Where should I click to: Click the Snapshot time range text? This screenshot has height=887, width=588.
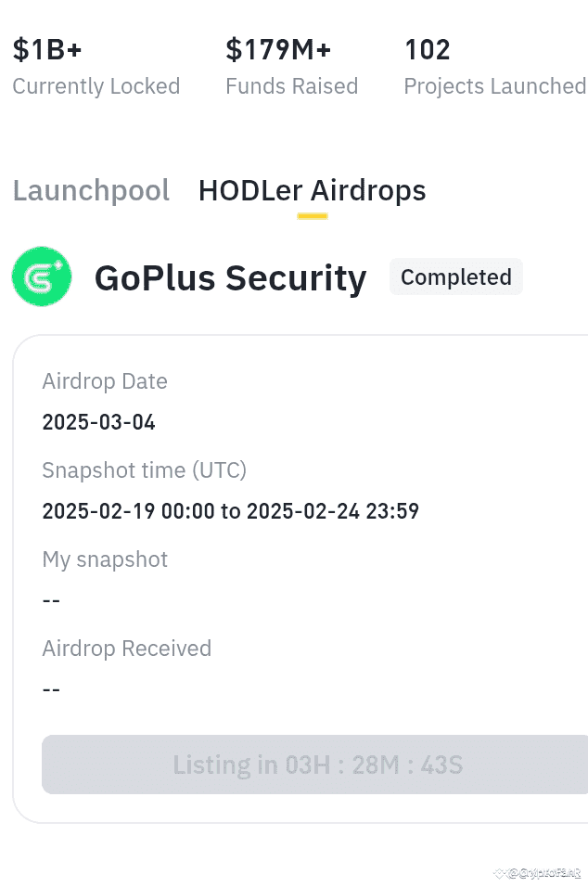point(230,511)
